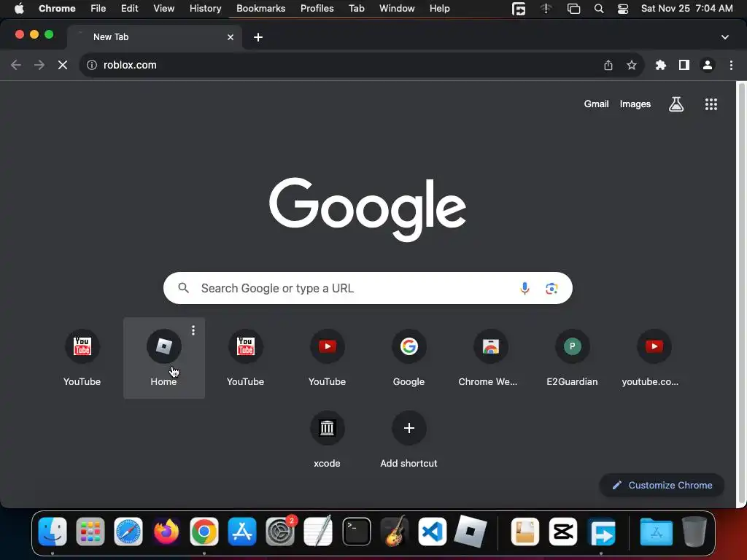Go forward with the forward arrow
Viewport: 747px width, 560px height.
pos(39,65)
